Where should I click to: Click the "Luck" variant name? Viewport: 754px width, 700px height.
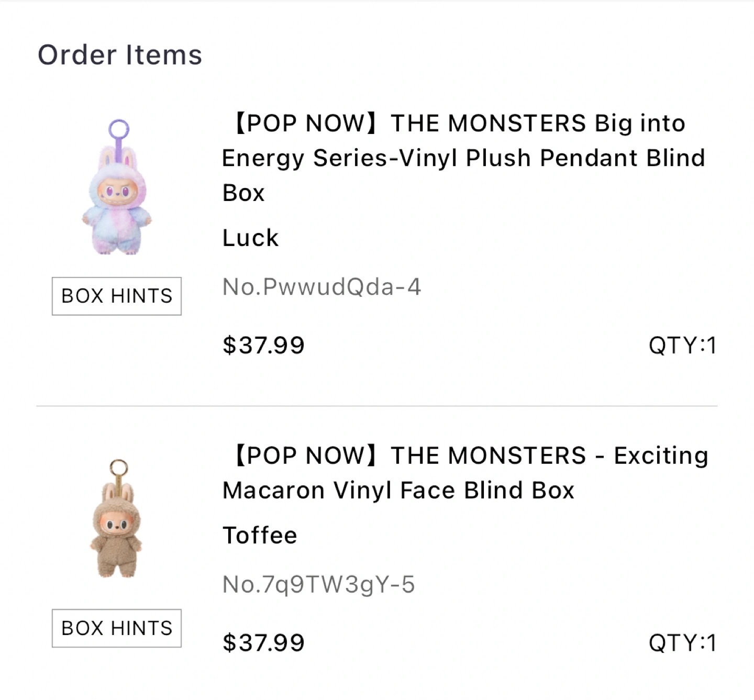pos(250,238)
